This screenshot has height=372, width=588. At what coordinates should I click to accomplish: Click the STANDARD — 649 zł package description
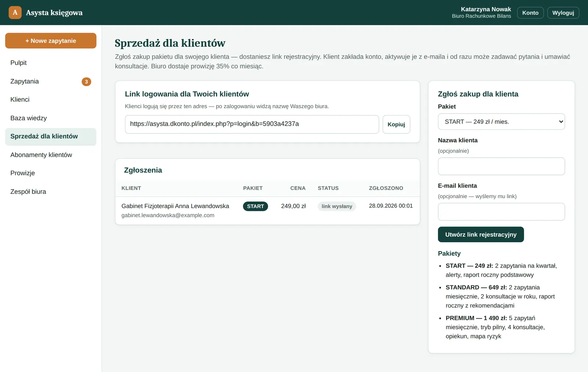[x=500, y=296]
